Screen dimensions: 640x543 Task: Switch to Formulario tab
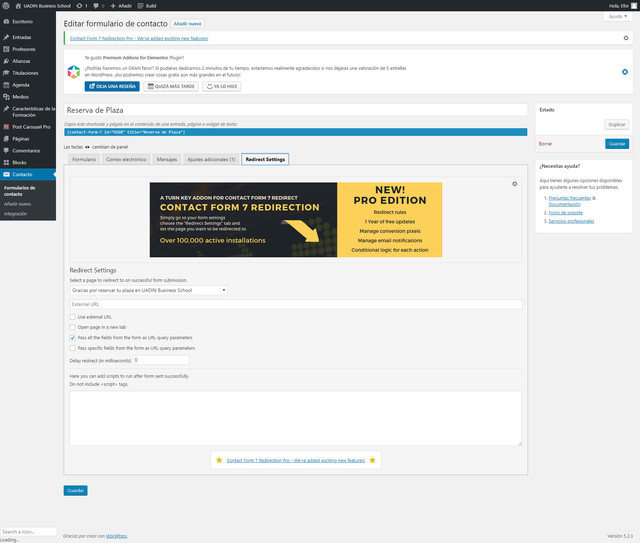pos(84,159)
